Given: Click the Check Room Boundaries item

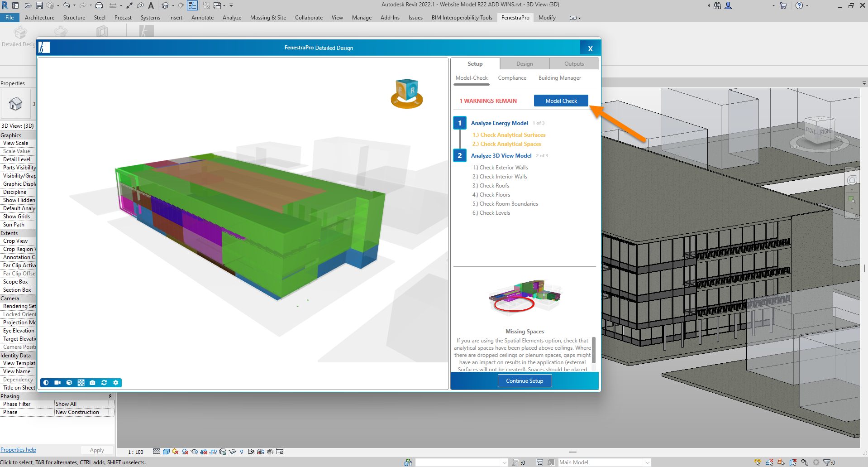Looking at the screenshot, I should [505, 204].
